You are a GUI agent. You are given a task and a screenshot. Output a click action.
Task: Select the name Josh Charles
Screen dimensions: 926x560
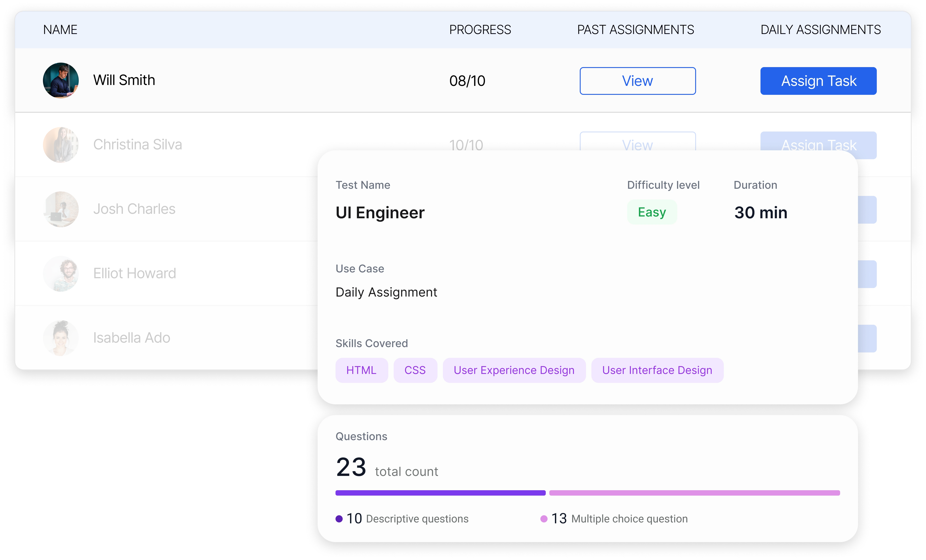pyautogui.click(x=134, y=209)
